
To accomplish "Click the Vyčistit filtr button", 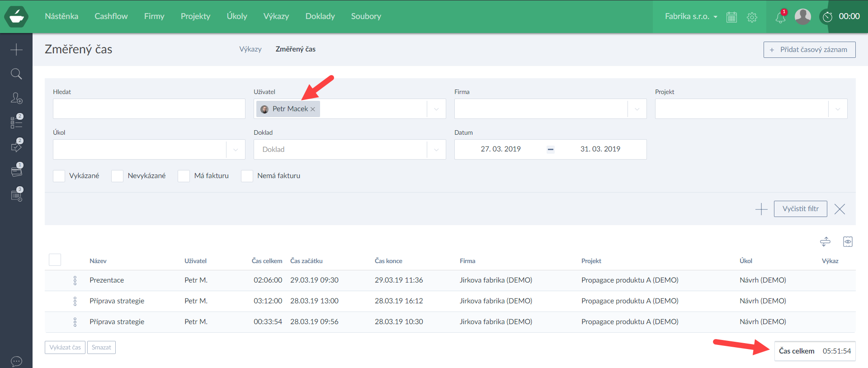I will pos(800,209).
